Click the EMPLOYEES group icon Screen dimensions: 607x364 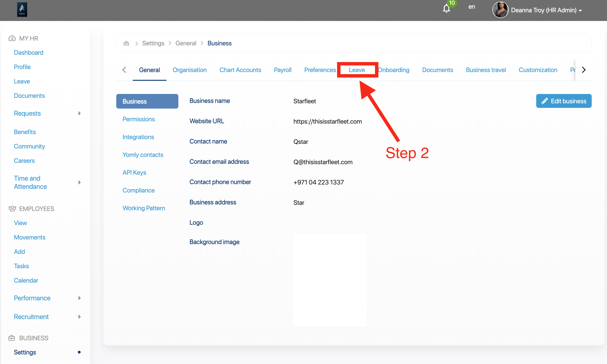point(12,208)
